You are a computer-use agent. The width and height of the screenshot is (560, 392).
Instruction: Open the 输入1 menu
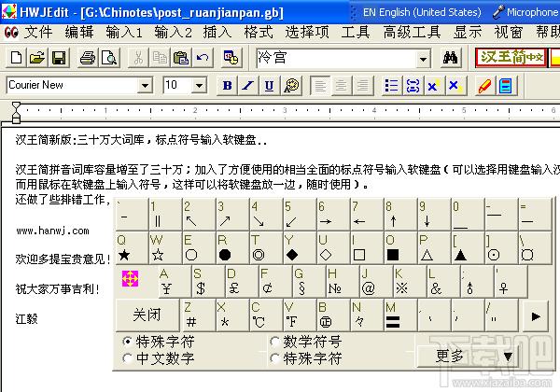click(124, 33)
